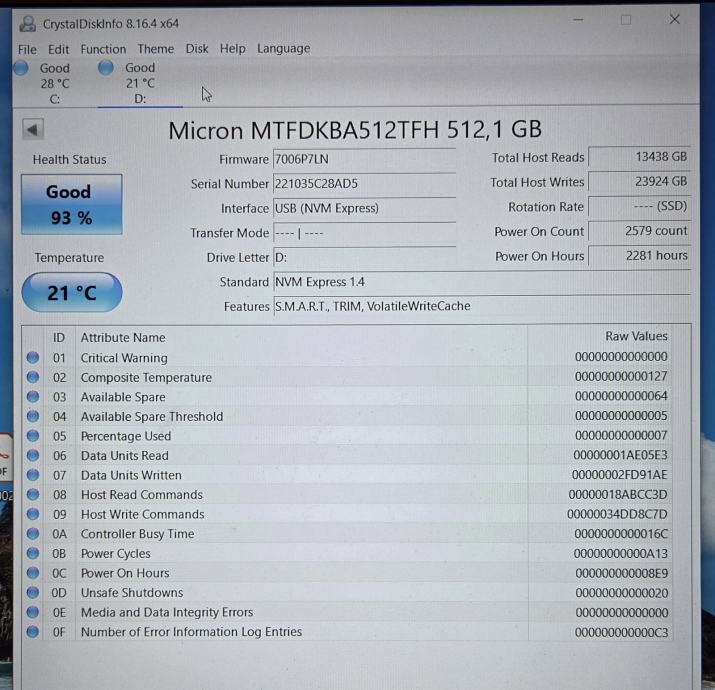Click status orb for Composite Temperature row
The width and height of the screenshot is (715, 690).
tap(32, 377)
